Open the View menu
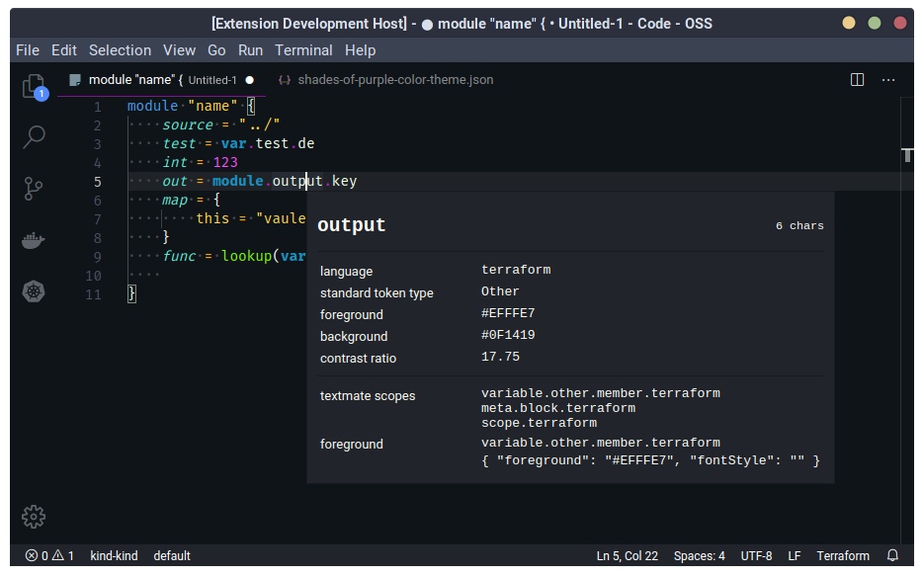This screenshot has width=924, height=576. pyautogui.click(x=179, y=50)
